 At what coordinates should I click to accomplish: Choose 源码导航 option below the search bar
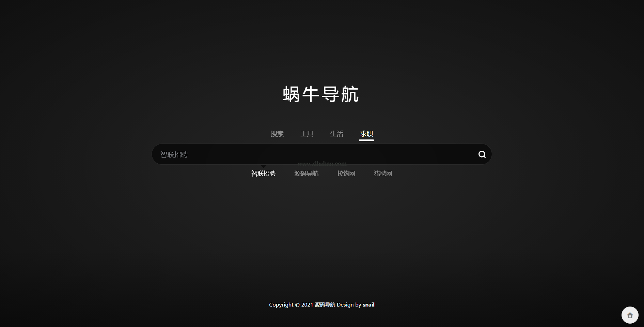coord(306,174)
